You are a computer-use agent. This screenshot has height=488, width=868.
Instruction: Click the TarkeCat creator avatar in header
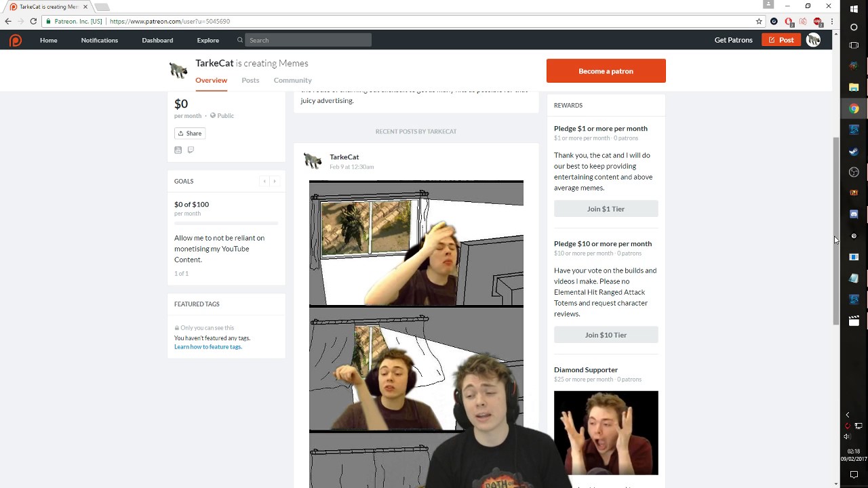coord(178,70)
